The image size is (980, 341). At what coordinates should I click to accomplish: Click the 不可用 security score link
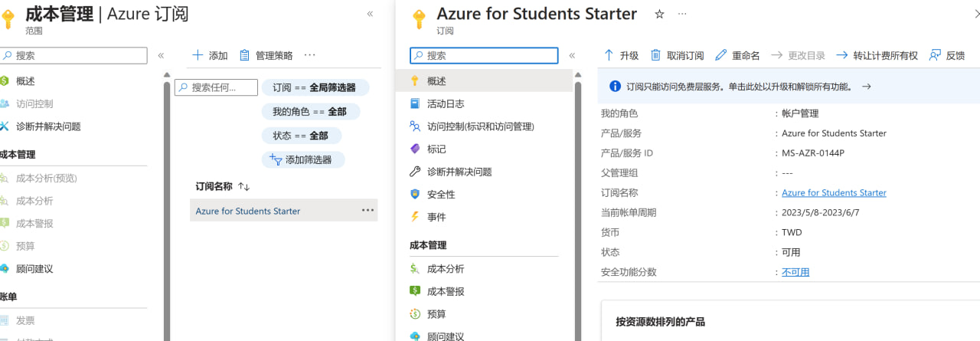[x=795, y=272]
